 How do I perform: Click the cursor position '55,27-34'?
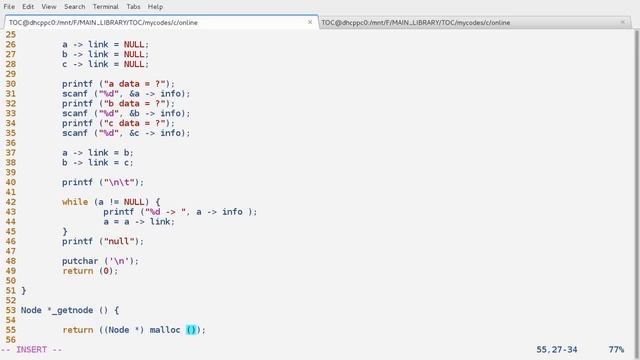557,350
